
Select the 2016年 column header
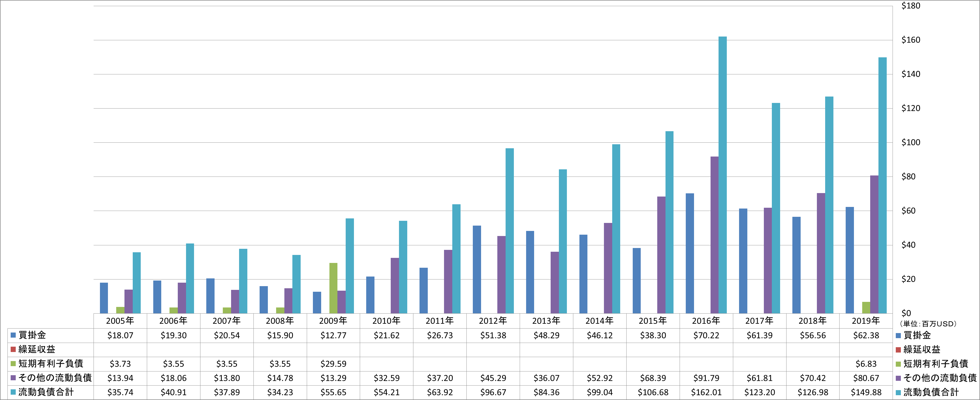click(x=706, y=321)
